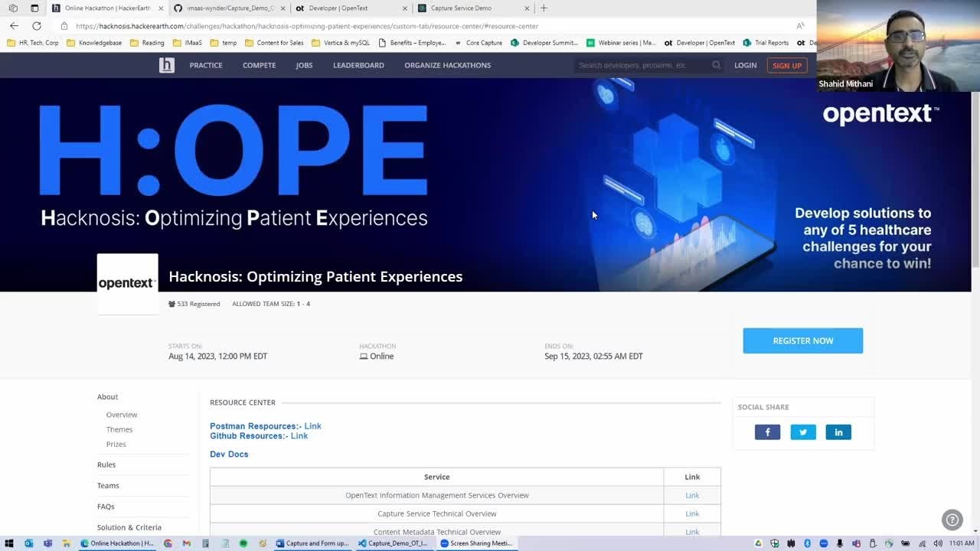This screenshot has width=980, height=551.
Task: Open the Core Capture bookmark
Action: pos(478,43)
